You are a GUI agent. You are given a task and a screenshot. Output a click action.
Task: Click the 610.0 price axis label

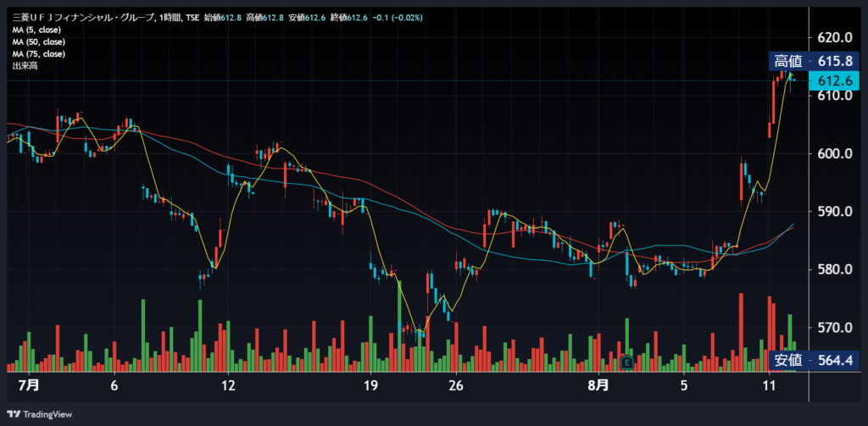pos(835,96)
